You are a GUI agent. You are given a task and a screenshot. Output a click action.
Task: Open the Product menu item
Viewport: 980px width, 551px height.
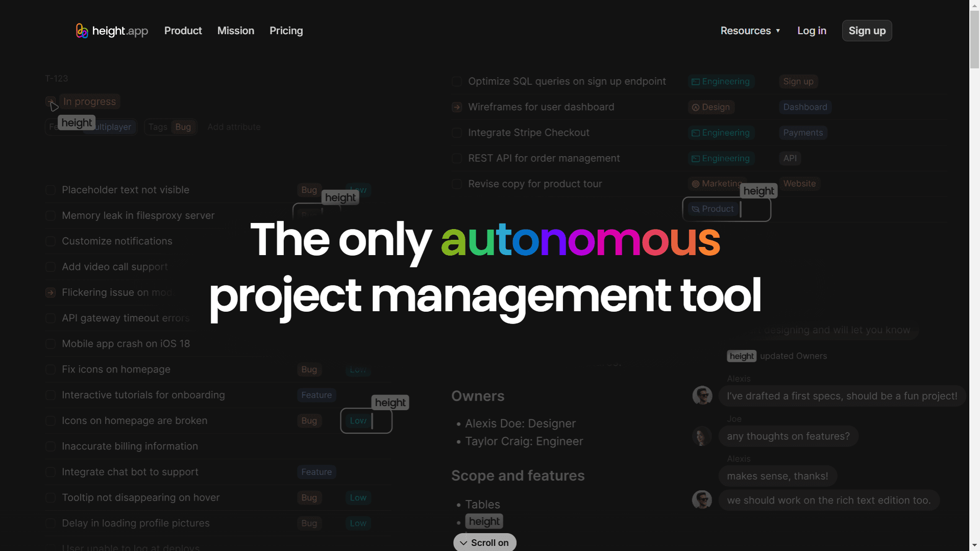coord(183,31)
